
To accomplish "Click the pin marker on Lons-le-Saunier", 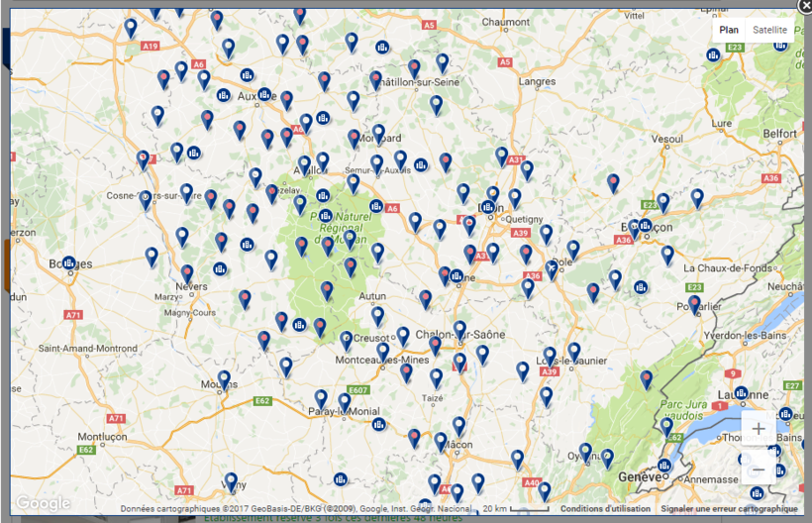I will [x=573, y=351].
